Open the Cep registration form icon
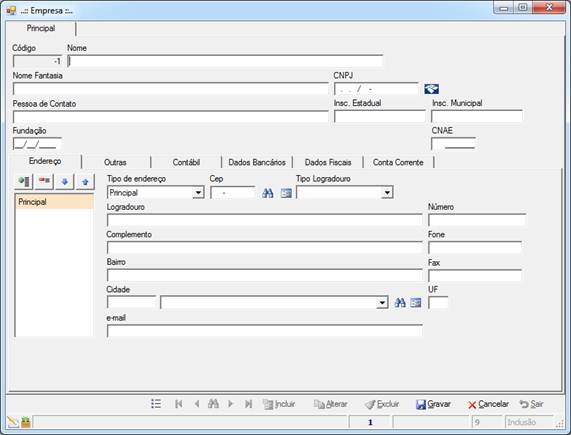This screenshot has width=571, height=435. (286, 193)
